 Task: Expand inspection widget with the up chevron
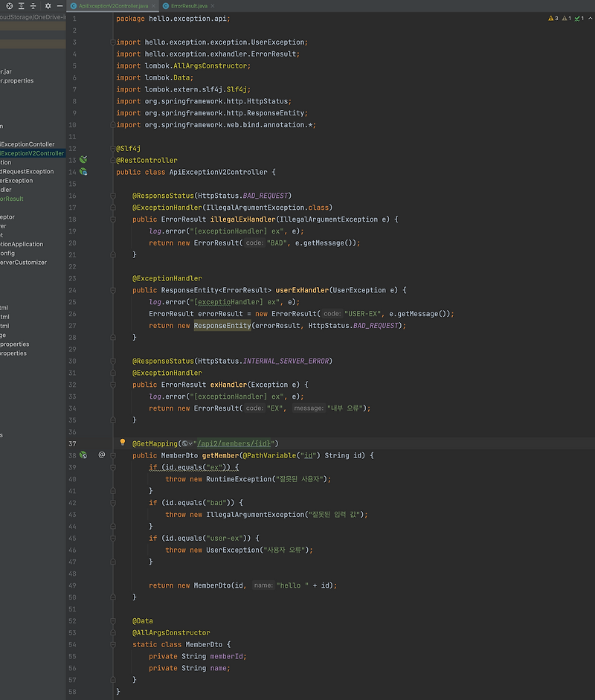[590, 18]
